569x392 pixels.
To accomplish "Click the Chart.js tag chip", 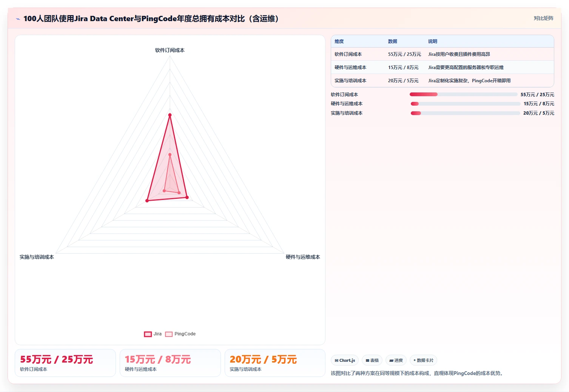I will 345,360.
